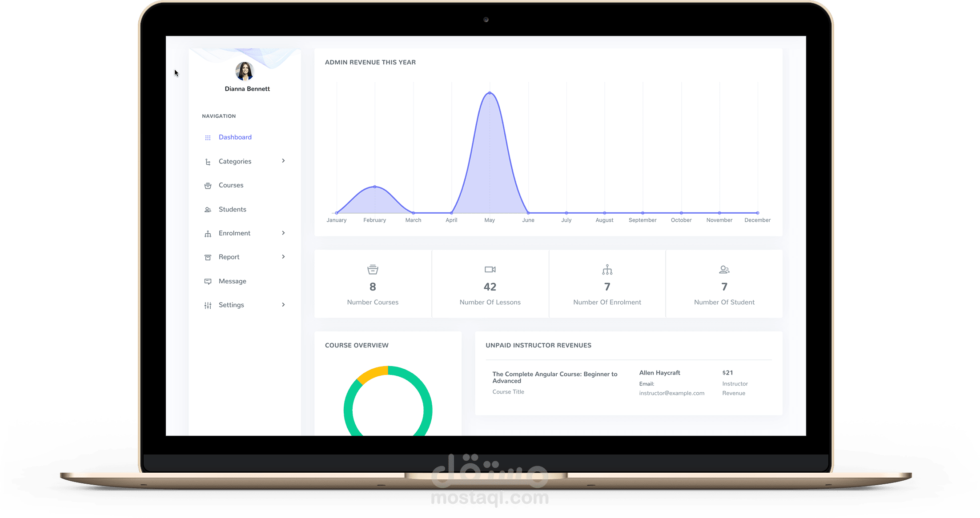
Task: Click the hierarchy icon above Number Of Enrolment
Action: click(607, 270)
